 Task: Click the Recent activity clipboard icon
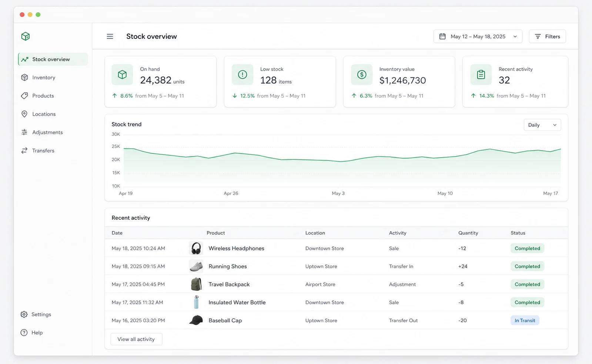[x=481, y=75]
